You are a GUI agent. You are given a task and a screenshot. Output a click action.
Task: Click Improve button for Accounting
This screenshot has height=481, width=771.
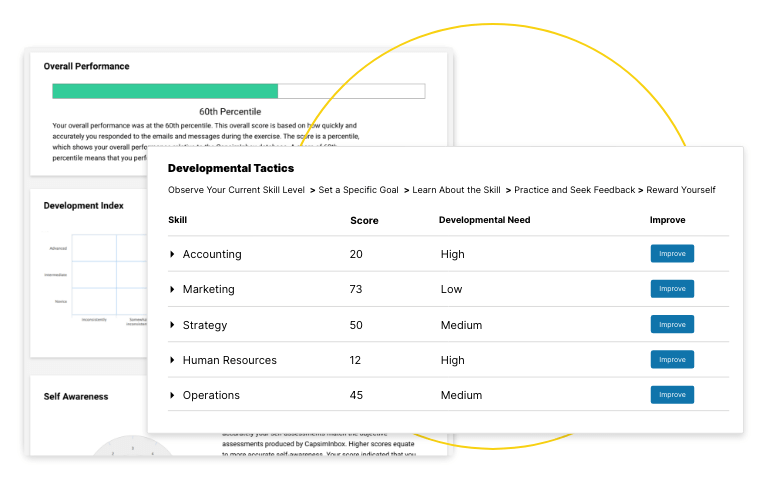tap(672, 254)
